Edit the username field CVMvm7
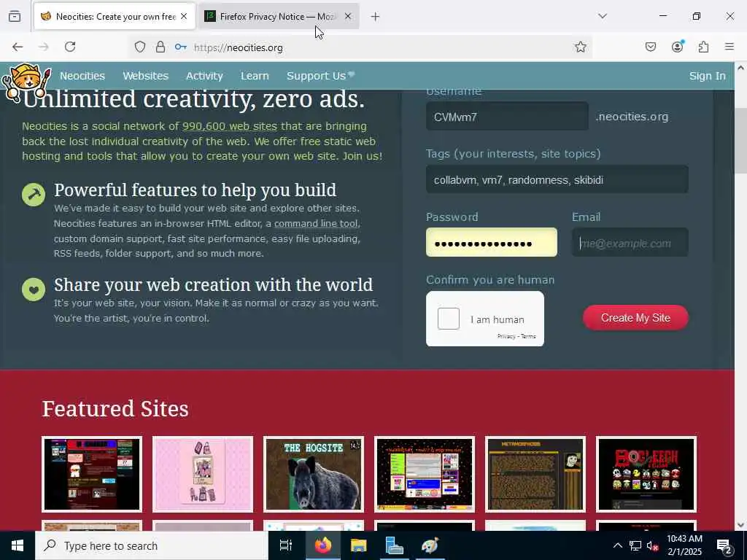This screenshot has width=747, height=560. click(507, 116)
